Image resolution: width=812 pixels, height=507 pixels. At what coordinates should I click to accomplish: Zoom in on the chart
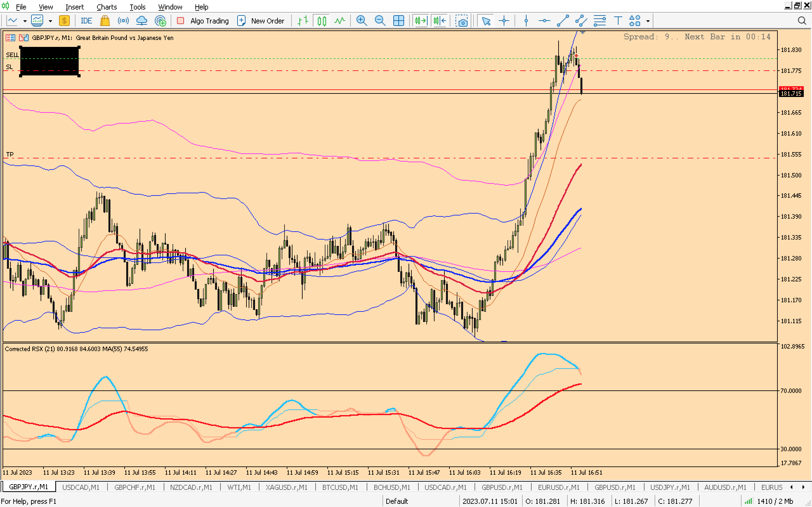click(x=361, y=21)
